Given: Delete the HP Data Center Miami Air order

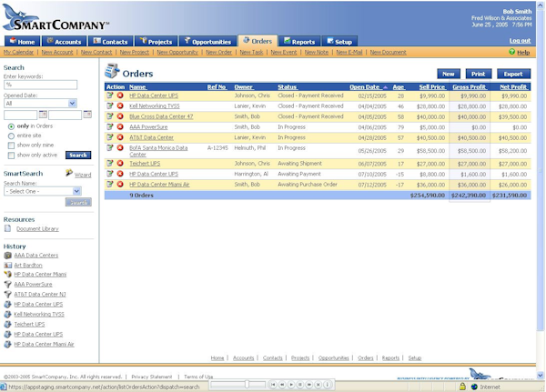Looking at the screenshot, I should click(120, 184).
